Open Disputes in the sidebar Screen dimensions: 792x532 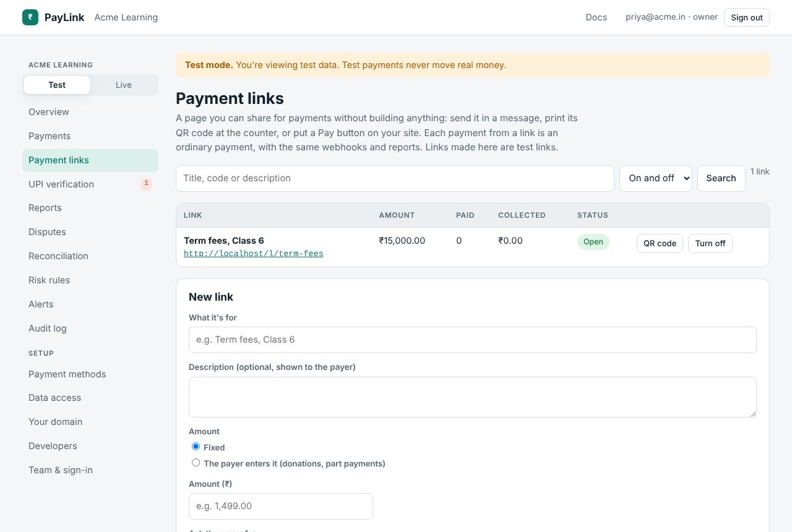(90, 232)
